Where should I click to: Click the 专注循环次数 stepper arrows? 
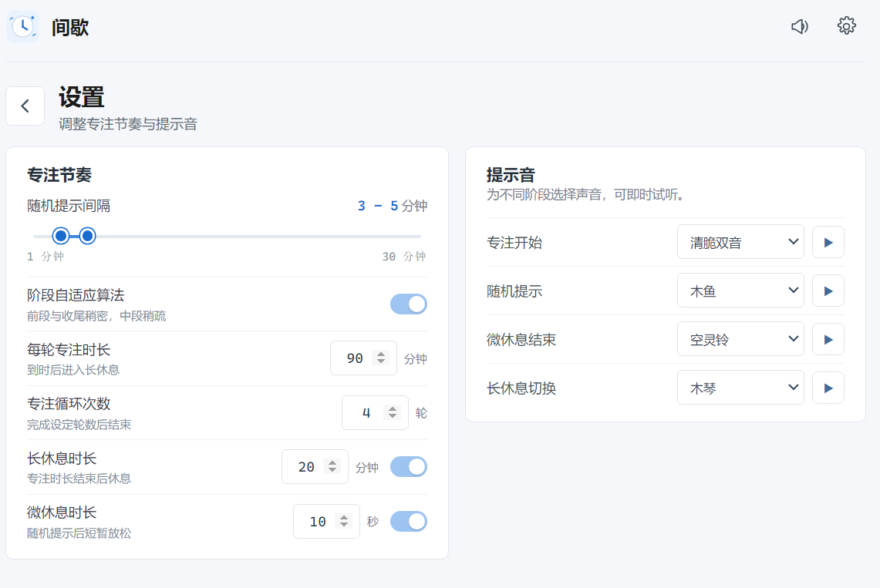click(393, 412)
